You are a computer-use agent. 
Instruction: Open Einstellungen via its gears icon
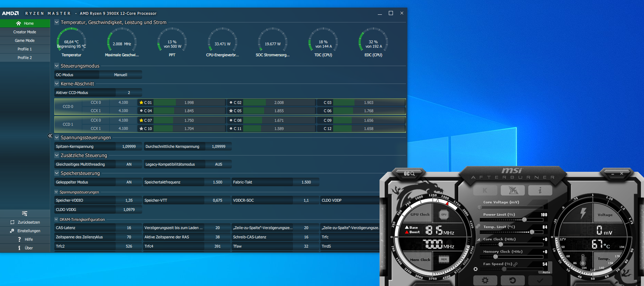click(12, 231)
